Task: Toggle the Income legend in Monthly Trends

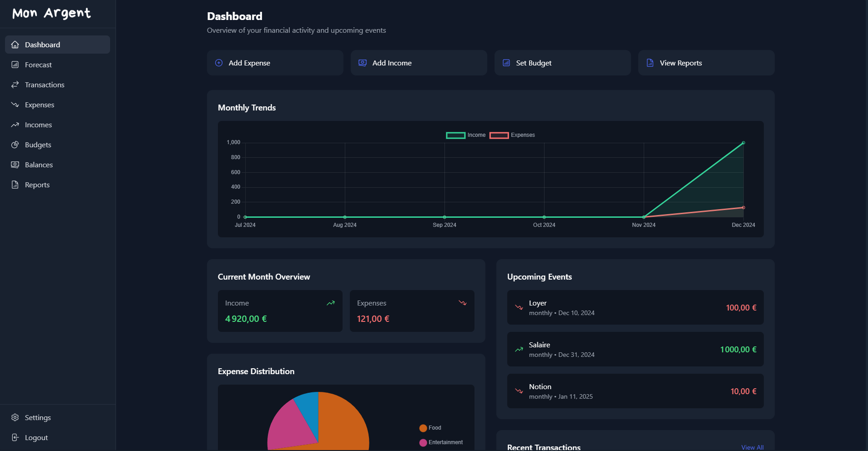Action: point(466,135)
